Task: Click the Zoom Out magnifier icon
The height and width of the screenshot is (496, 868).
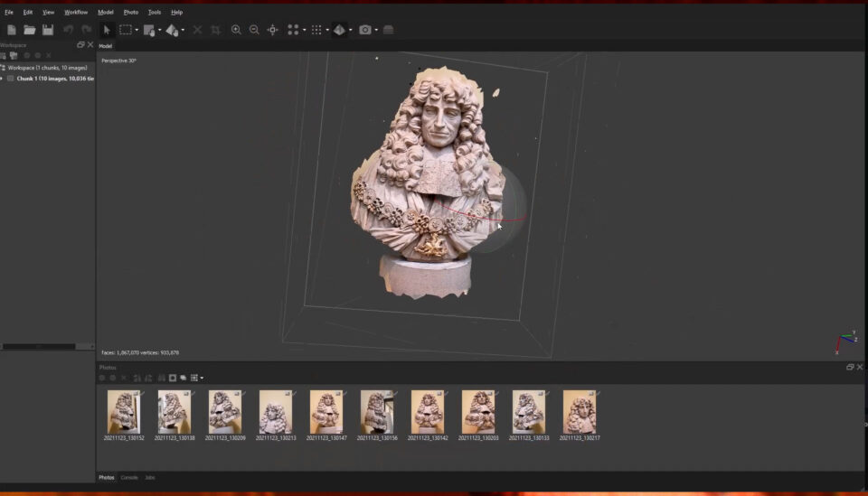Action: 254,30
